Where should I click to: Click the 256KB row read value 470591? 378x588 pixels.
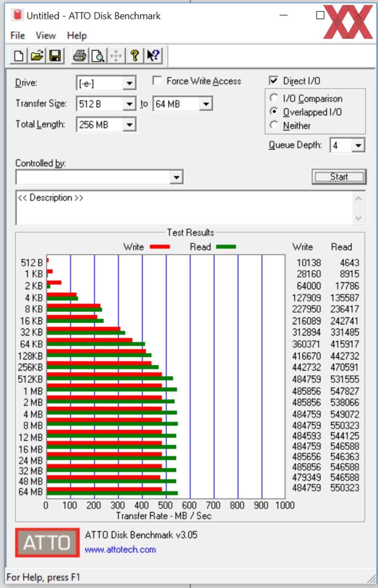[x=345, y=367]
